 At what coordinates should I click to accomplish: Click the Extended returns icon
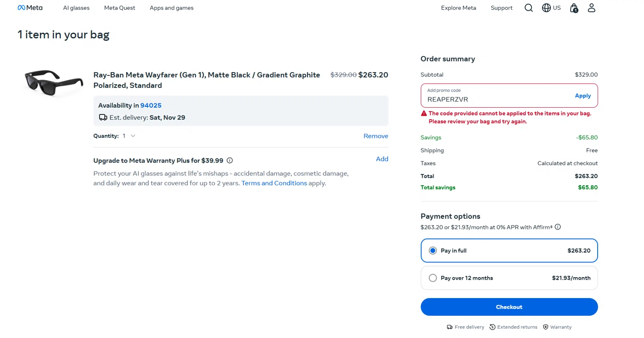click(492, 327)
